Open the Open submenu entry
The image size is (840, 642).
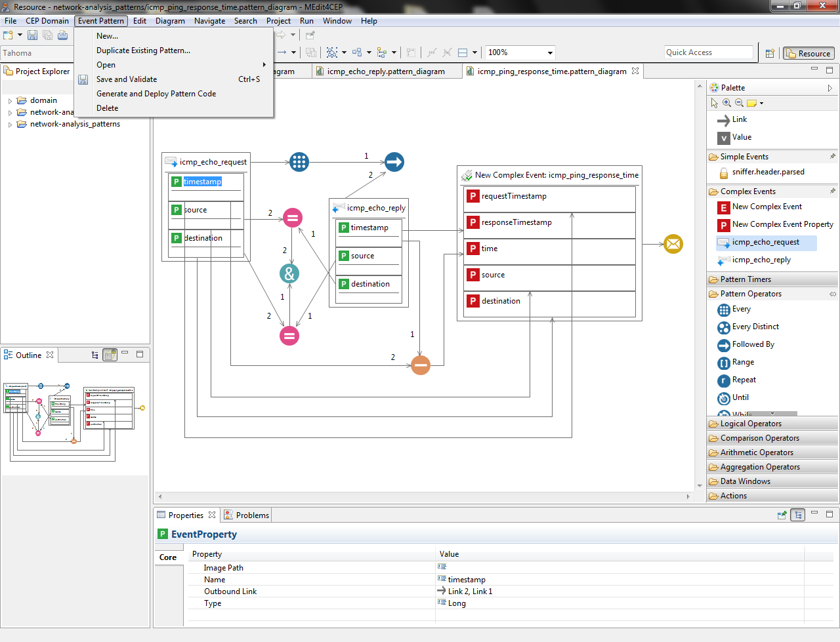pyautogui.click(x=174, y=65)
